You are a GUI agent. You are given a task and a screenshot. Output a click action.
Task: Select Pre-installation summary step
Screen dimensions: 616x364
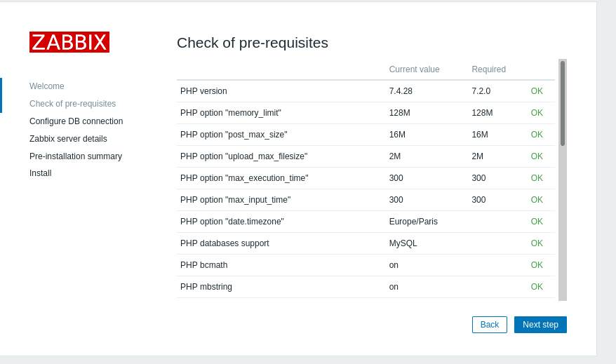(76, 156)
